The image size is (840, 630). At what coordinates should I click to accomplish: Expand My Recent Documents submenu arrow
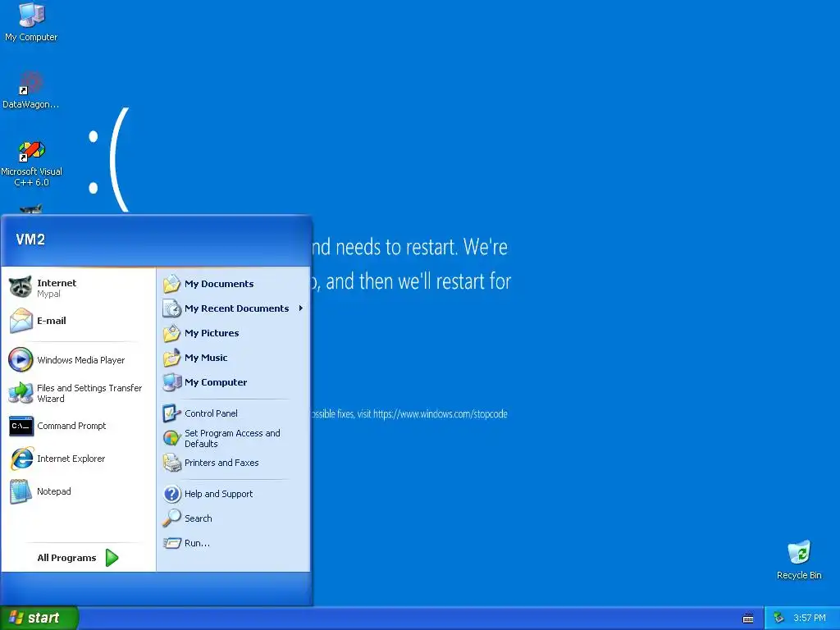click(x=301, y=308)
